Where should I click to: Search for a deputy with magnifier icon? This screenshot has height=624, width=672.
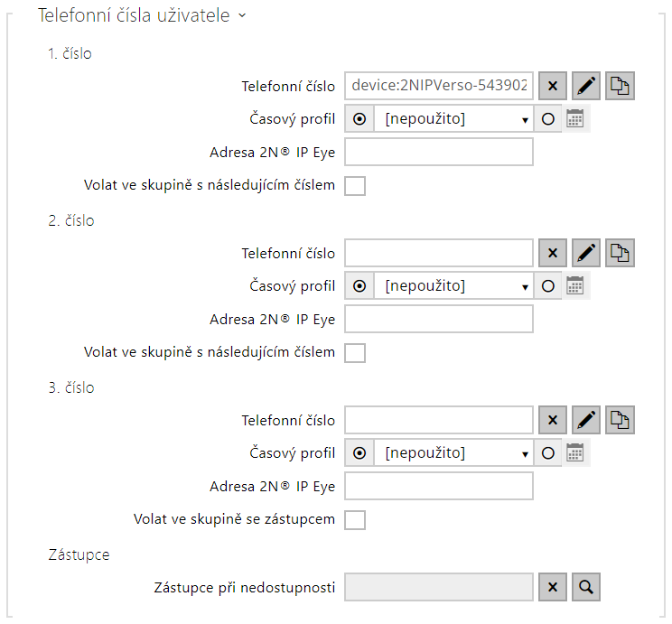[586, 587]
